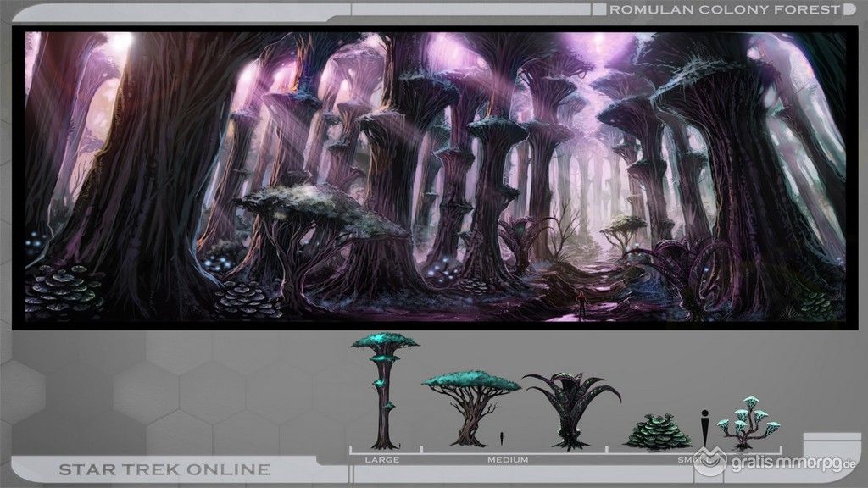Click the person standing on forest path
The width and height of the screenshot is (868, 488).
(580, 305)
